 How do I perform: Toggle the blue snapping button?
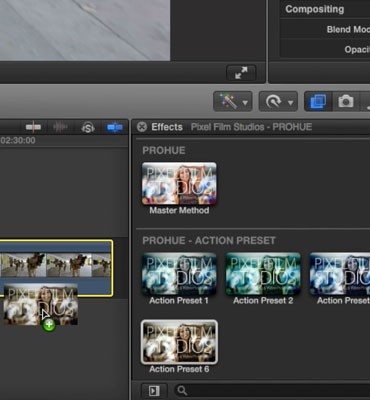click(x=115, y=127)
